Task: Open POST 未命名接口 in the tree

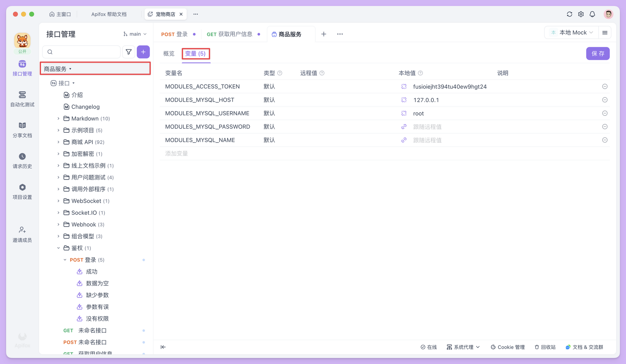Action: (85, 342)
